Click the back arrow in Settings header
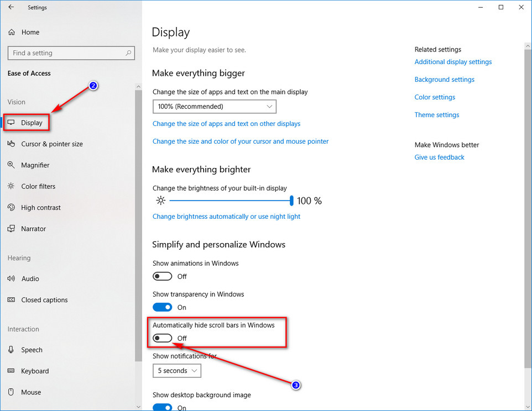 pos(11,7)
